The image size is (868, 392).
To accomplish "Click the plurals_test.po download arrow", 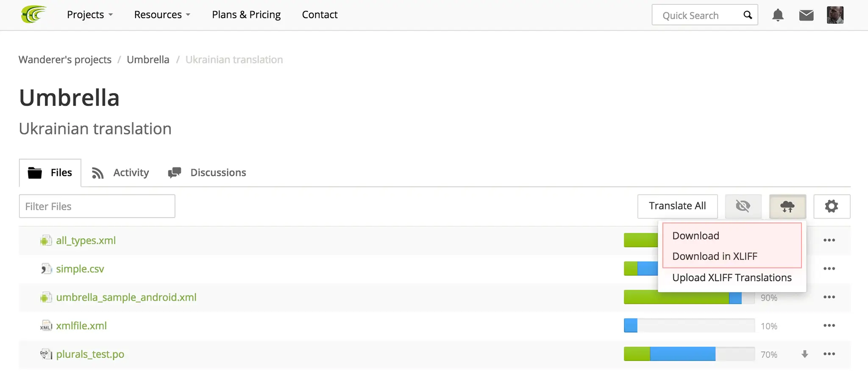I will click(804, 354).
